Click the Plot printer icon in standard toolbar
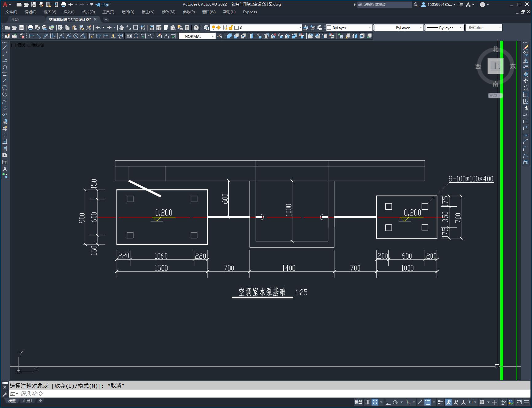Viewport: 532px width, 408px height. tap(30, 28)
